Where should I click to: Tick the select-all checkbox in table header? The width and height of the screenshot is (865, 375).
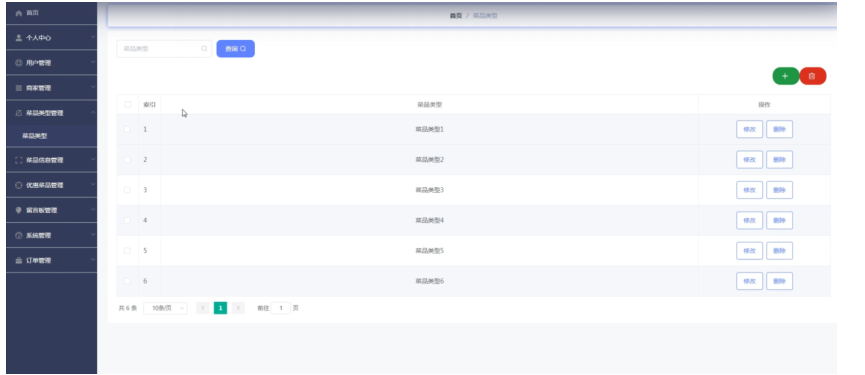pyautogui.click(x=127, y=104)
